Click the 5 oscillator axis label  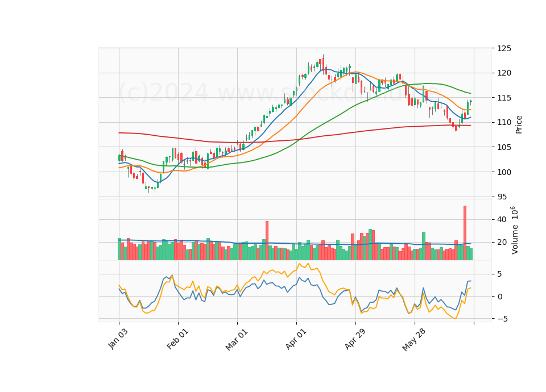pos(500,274)
